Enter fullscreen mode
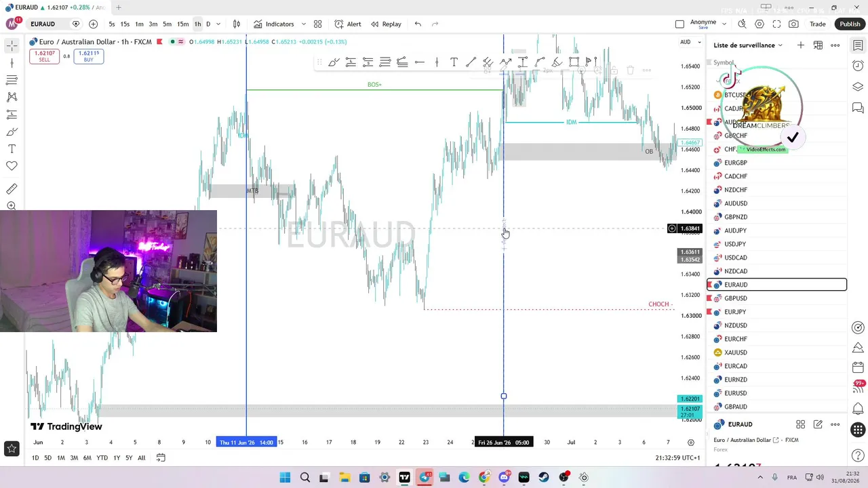868x488 pixels. coord(776,24)
